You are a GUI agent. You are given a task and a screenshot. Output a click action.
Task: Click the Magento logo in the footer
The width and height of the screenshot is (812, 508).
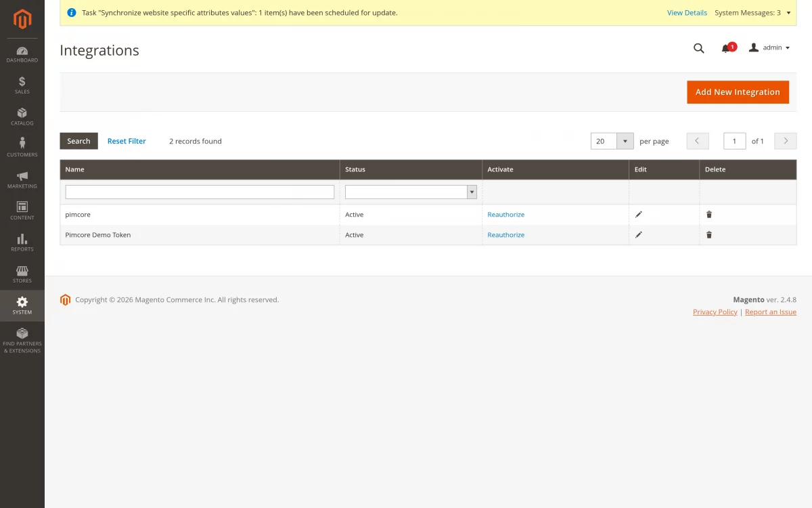[65, 300]
